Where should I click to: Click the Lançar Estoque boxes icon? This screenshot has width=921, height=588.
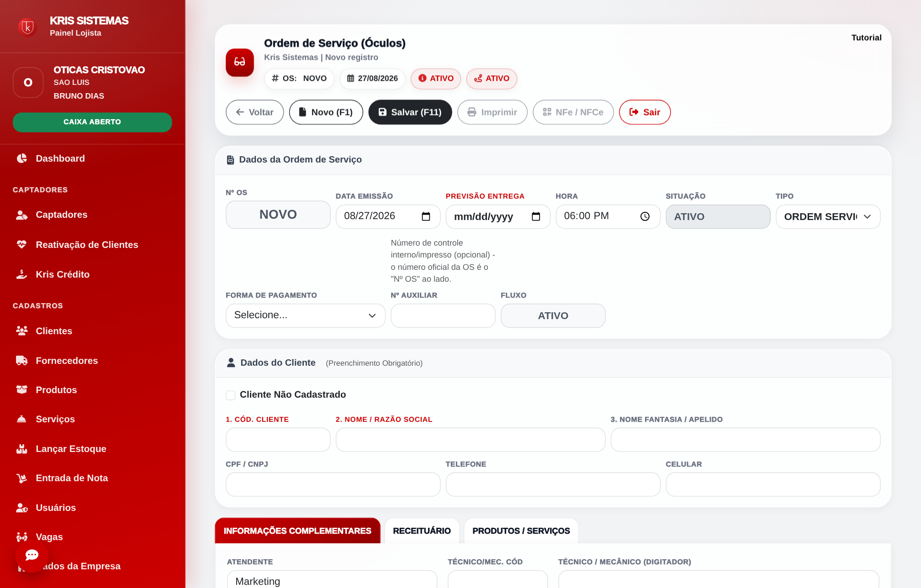22,449
